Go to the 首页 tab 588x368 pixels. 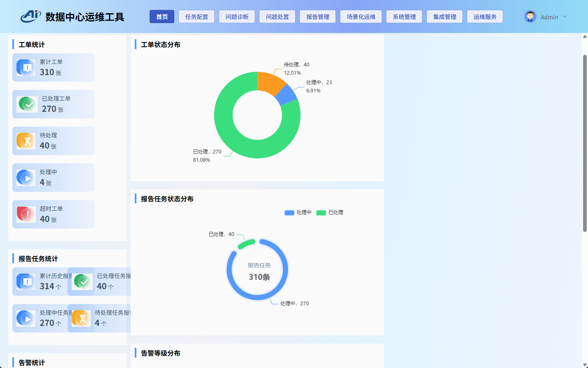pyautogui.click(x=162, y=17)
